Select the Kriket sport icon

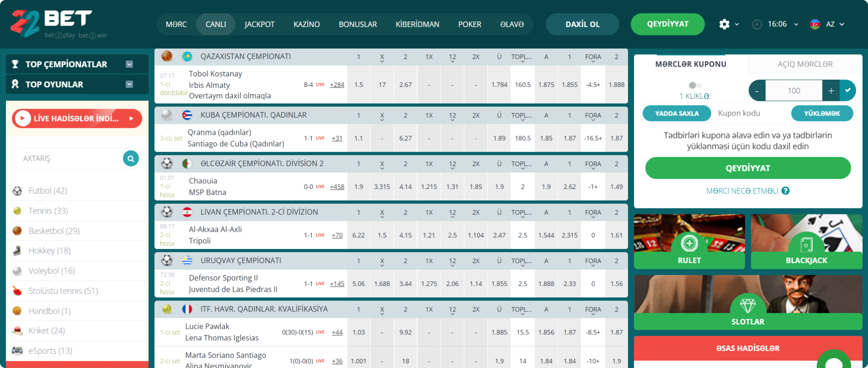tap(17, 331)
